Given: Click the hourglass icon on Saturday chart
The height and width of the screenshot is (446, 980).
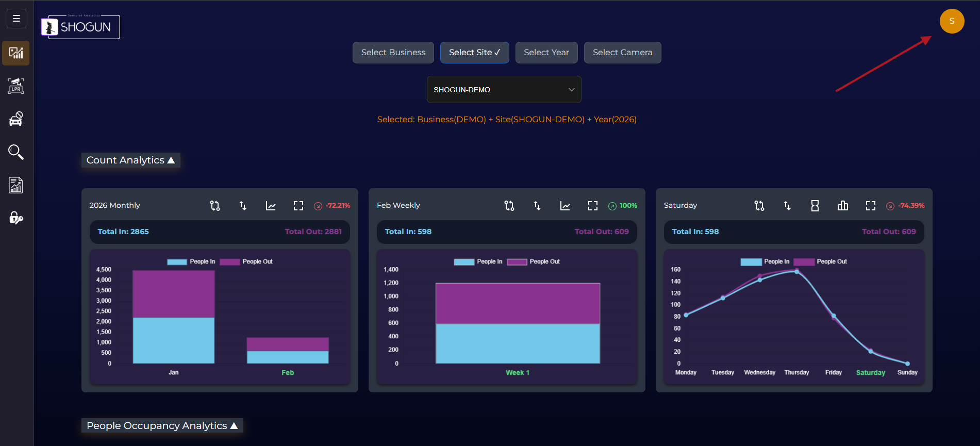Looking at the screenshot, I should 815,206.
